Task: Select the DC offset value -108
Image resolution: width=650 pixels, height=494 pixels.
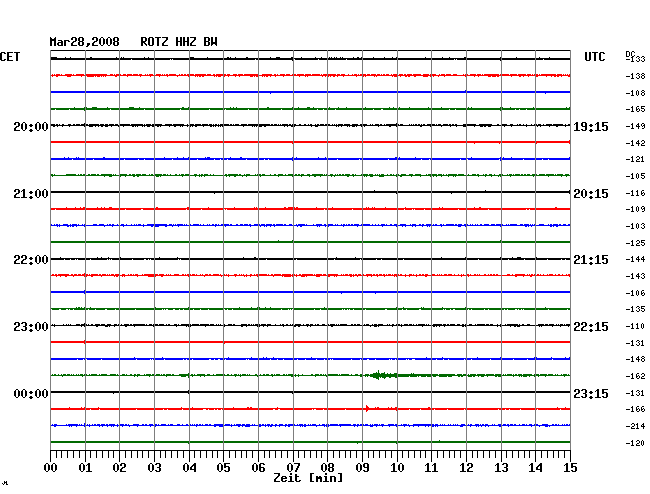Action: (635, 93)
